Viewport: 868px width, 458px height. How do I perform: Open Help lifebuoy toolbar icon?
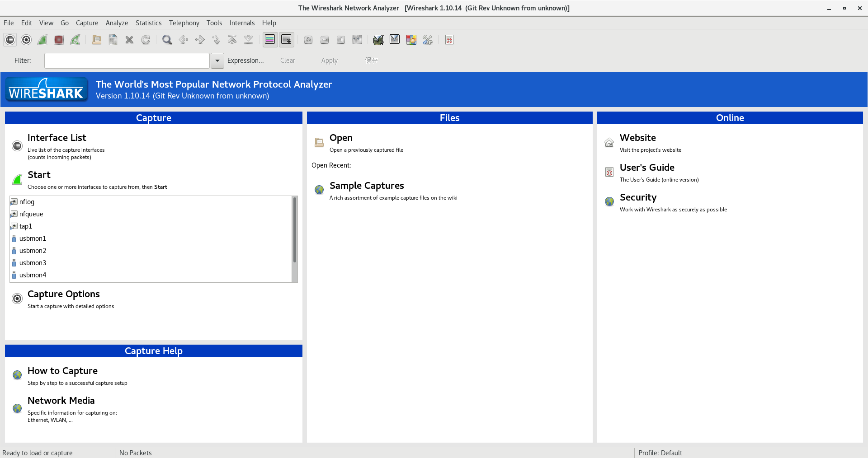tap(449, 40)
